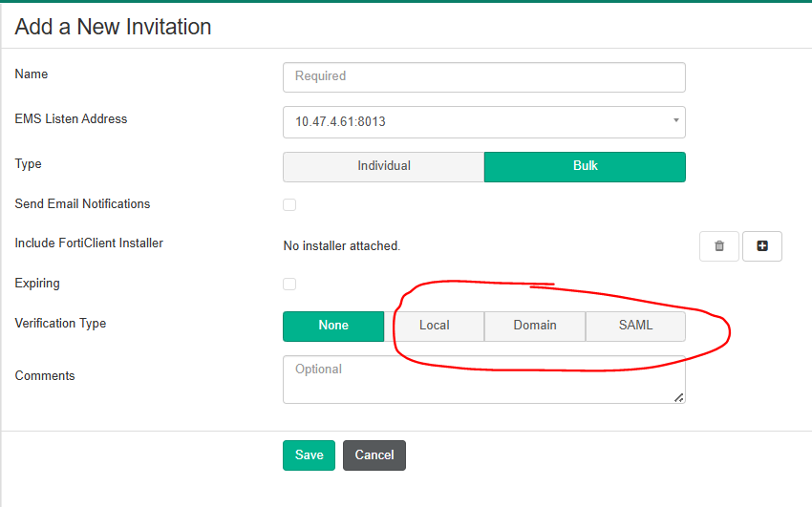Viewport: 812px width, 507px height.
Task: Focus the Name input field
Action: coord(483,77)
